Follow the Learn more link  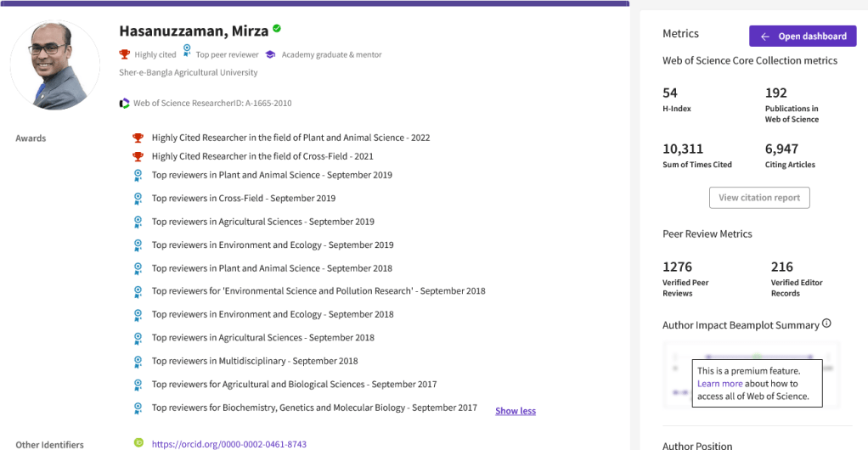coord(719,384)
